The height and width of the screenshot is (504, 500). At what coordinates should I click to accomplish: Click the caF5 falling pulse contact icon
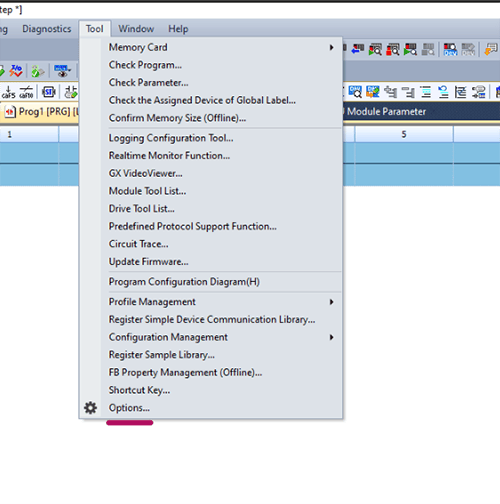[8, 92]
